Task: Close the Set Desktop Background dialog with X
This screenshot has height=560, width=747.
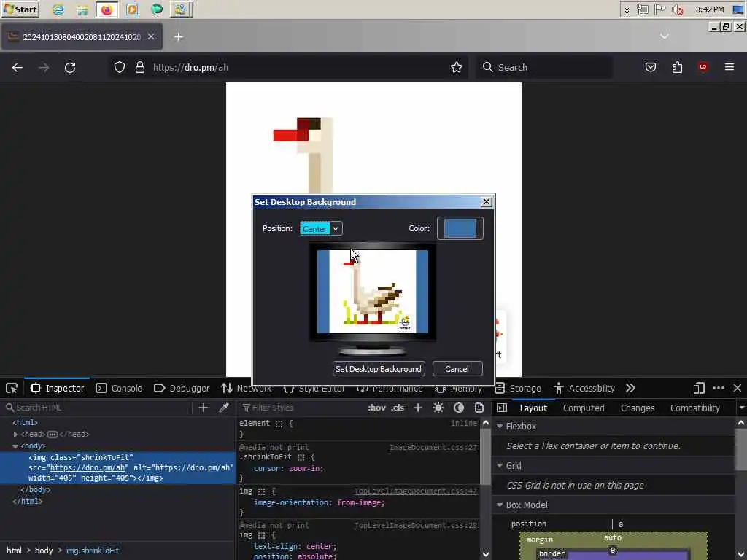Action: tap(487, 202)
